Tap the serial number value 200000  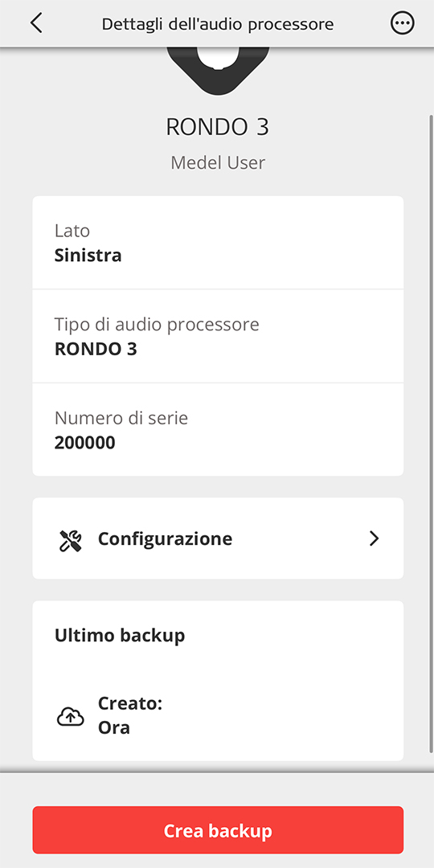84,443
